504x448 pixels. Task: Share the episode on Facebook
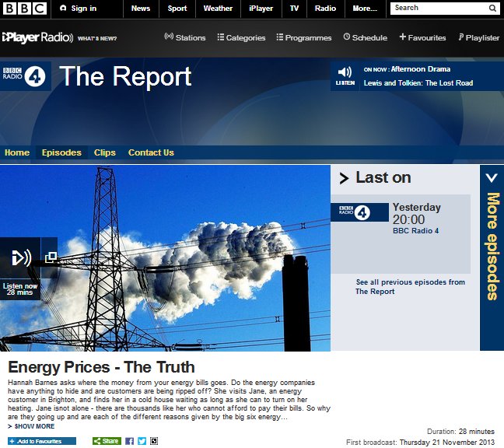coord(129,441)
